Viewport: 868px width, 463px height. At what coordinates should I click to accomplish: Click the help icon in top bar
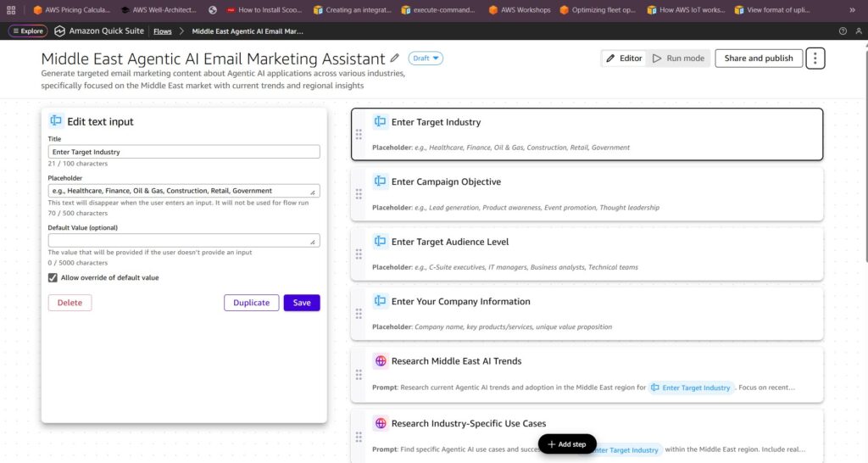843,31
